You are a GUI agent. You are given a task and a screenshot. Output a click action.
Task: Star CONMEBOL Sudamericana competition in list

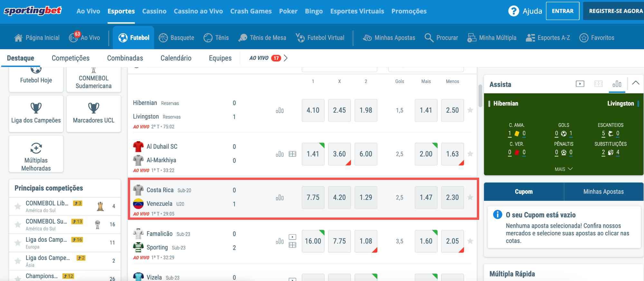18,224
